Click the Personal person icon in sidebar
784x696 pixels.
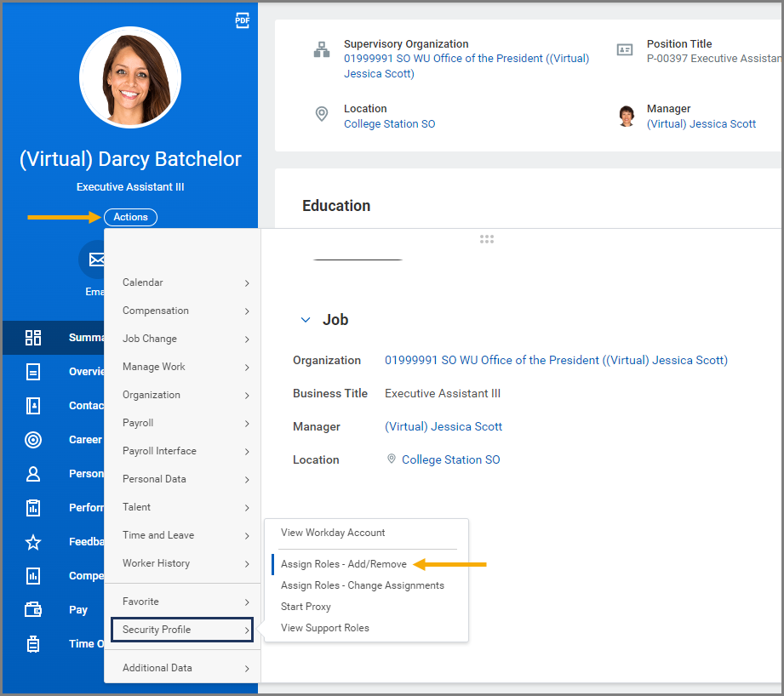[x=33, y=474]
